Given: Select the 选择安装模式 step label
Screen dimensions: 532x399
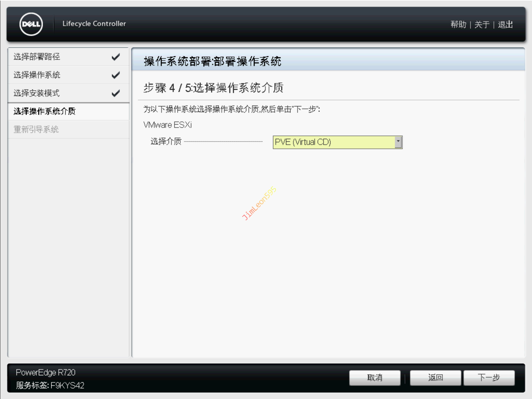Looking at the screenshot, I should (36, 93).
